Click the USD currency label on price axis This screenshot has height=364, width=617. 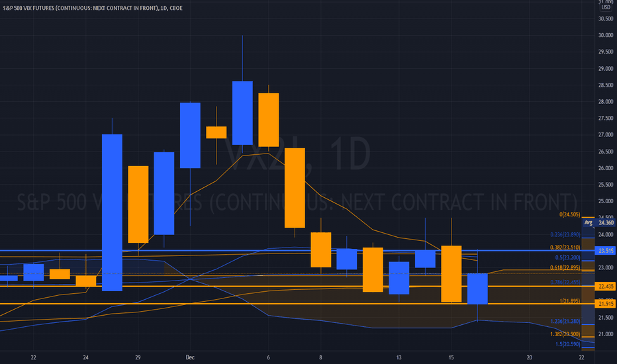(x=606, y=7)
